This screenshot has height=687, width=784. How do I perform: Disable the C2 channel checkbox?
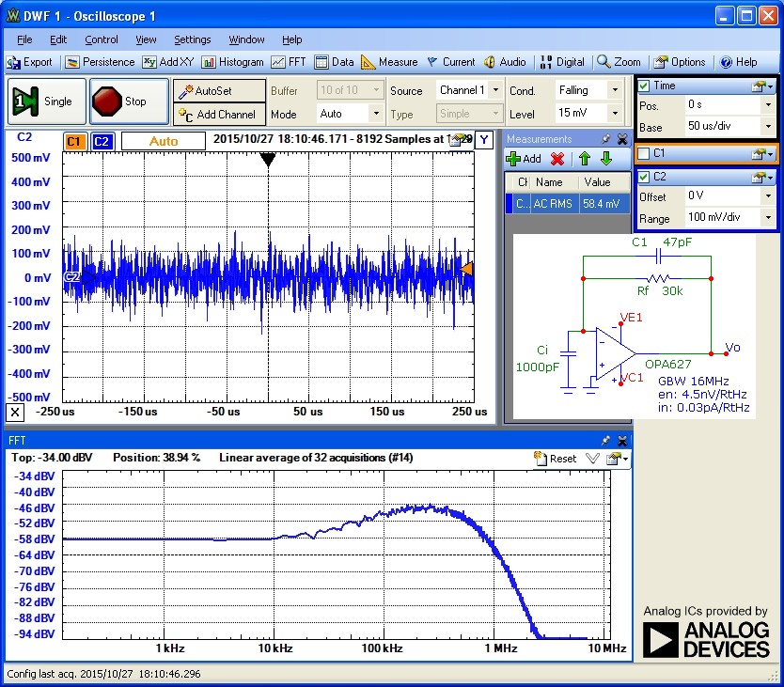644,177
